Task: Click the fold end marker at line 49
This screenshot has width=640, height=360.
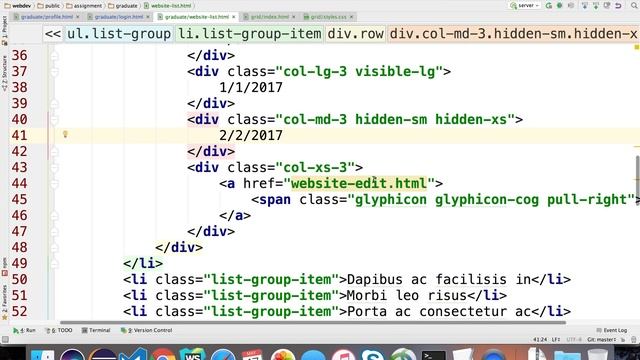Action: [x=54, y=264]
